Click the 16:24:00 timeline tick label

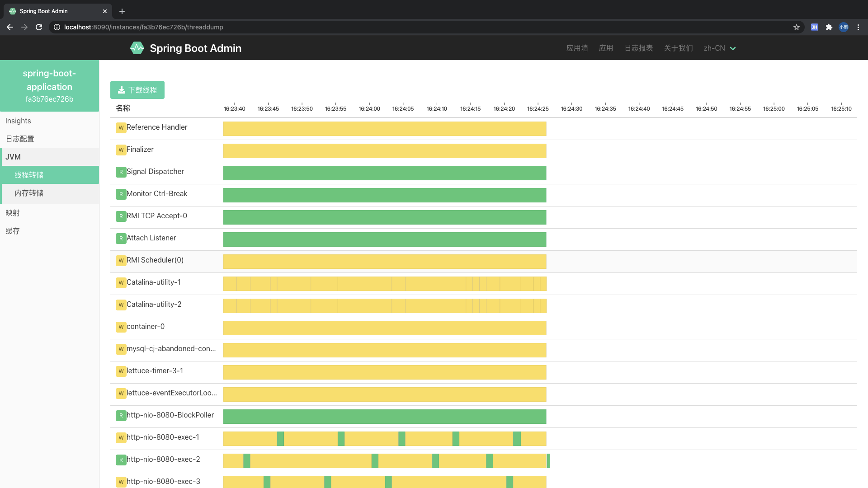tap(369, 108)
